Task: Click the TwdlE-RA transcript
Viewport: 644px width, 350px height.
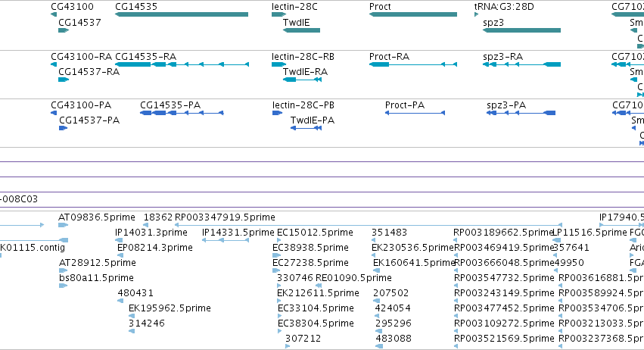Action: 302,80
